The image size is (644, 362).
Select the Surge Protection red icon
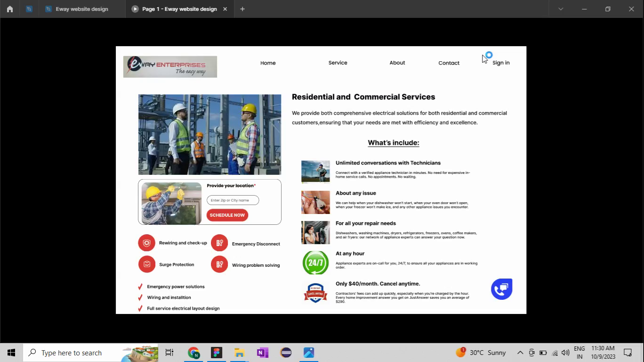pos(147,264)
